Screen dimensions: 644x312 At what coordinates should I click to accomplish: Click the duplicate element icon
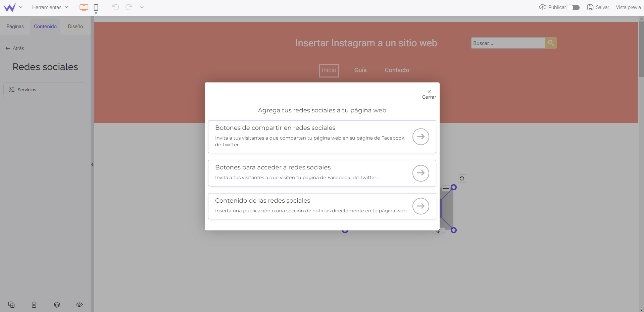11,305
